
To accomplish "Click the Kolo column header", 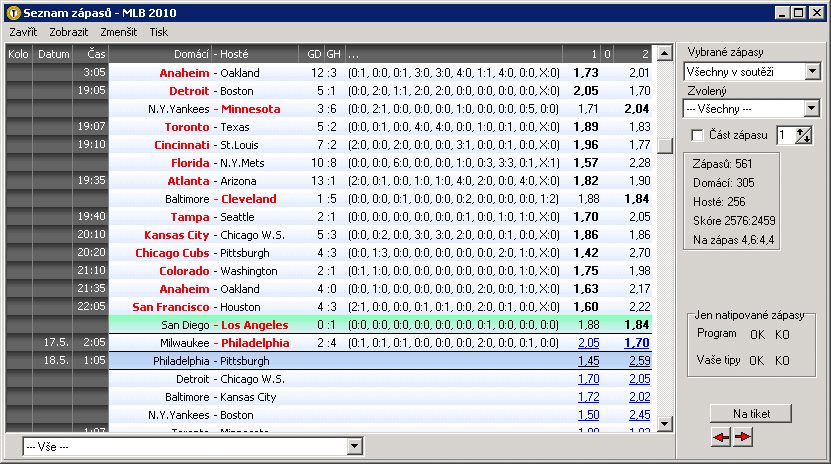I will (19, 54).
